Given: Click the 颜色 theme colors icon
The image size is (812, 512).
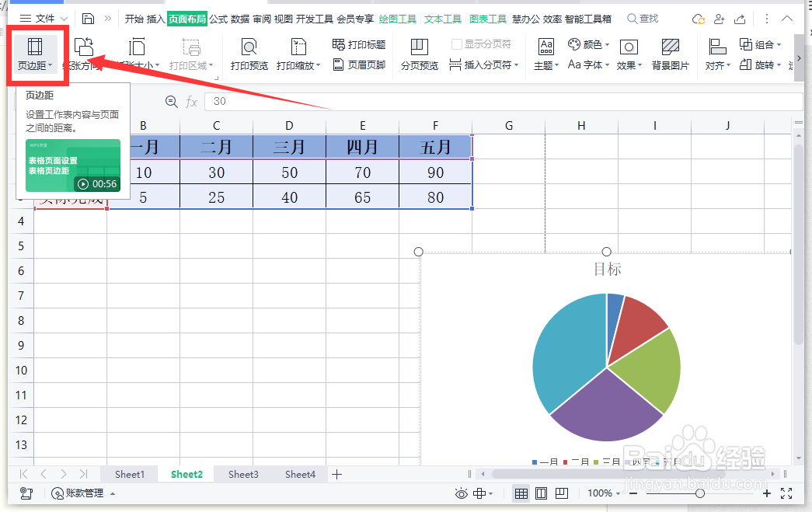Looking at the screenshot, I should pyautogui.click(x=573, y=44).
